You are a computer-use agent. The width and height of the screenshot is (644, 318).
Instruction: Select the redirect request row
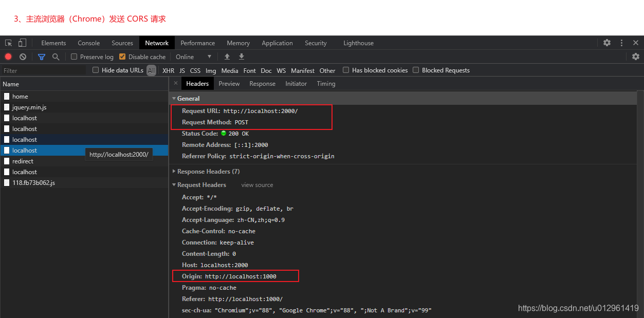click(x=84, y=161)
